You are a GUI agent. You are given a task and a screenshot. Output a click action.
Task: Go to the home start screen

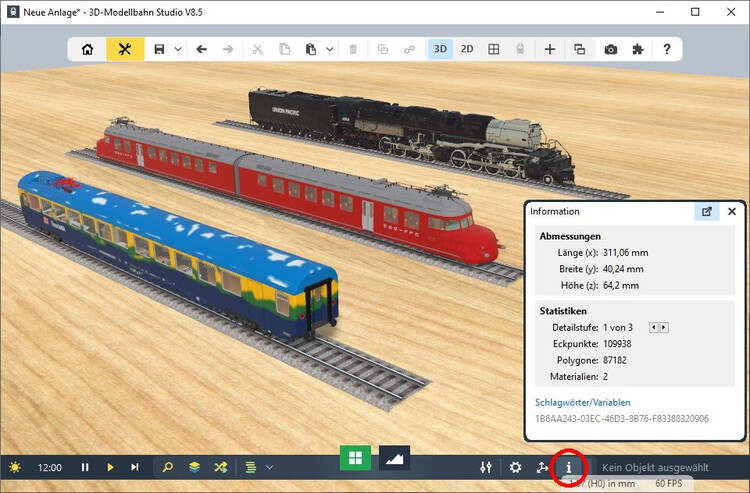tap(88, 49)
